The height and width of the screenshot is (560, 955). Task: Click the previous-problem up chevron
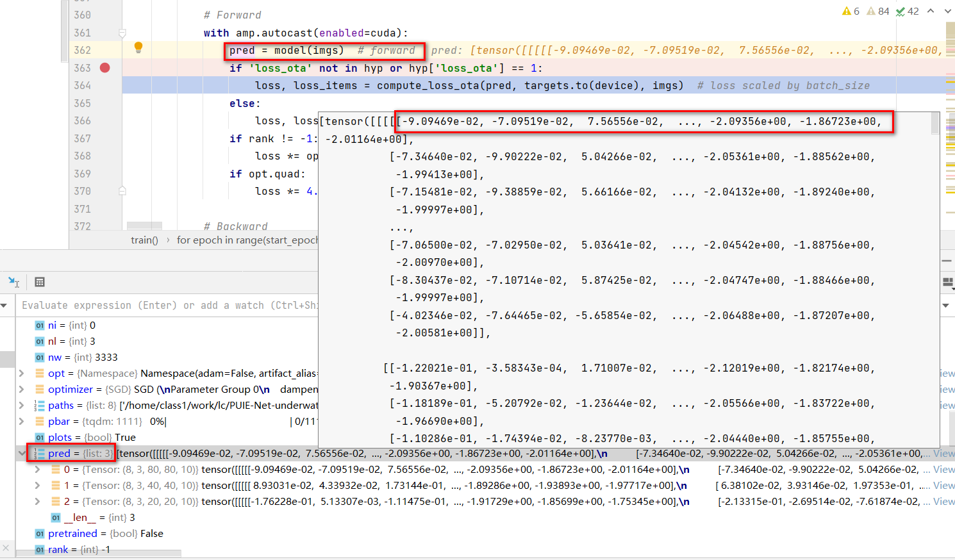[929, 11]
